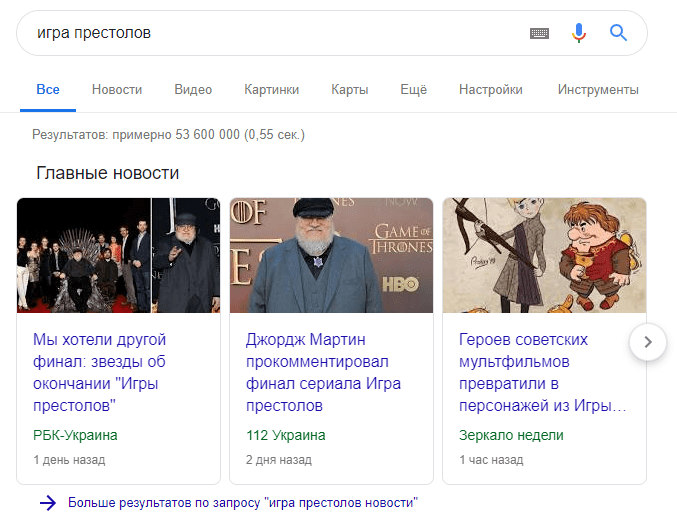Show the Инструменты options
677x525 pixels.
tap(598, 89)
